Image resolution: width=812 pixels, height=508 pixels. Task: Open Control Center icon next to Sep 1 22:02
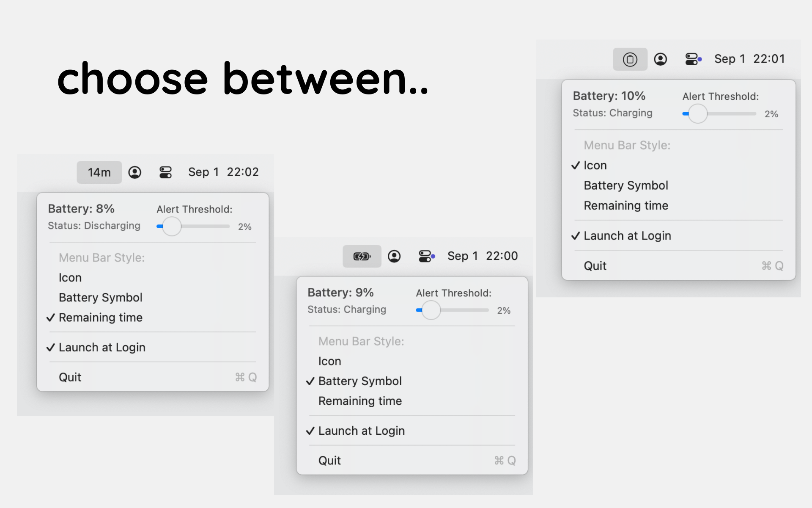pos(165,172)
